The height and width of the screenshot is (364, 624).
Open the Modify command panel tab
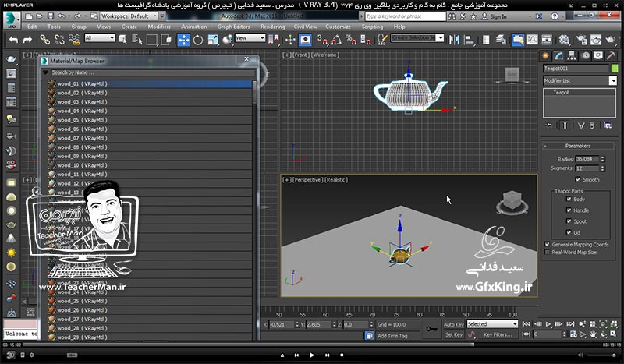coord(558,56)
